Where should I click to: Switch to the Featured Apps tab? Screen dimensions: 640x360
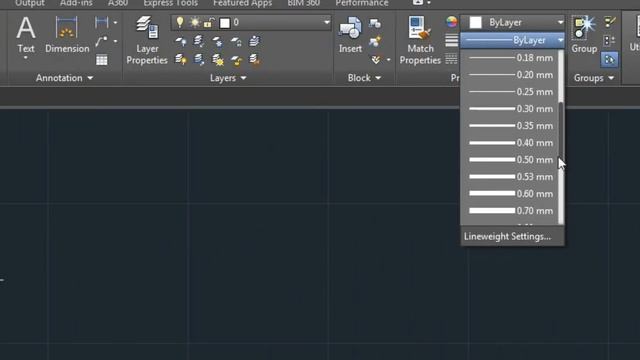(x=242, y=3)
